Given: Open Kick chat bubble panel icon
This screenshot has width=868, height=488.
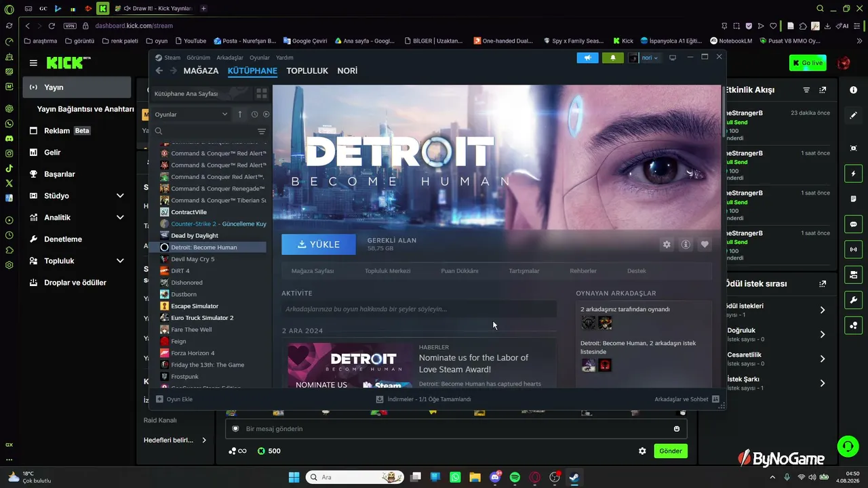Looking at the screenshot, I should (x=853, y=224).
